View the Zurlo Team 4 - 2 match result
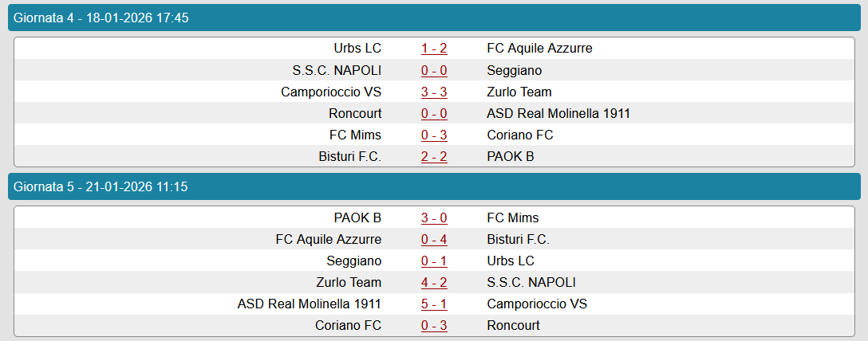 [434, 282]
